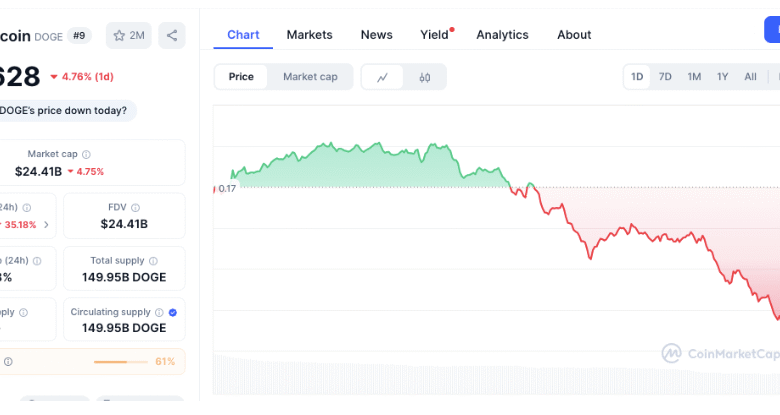Click the share icon next to watchlist
This screenshot has height=415, width=780.
point(172,35)
